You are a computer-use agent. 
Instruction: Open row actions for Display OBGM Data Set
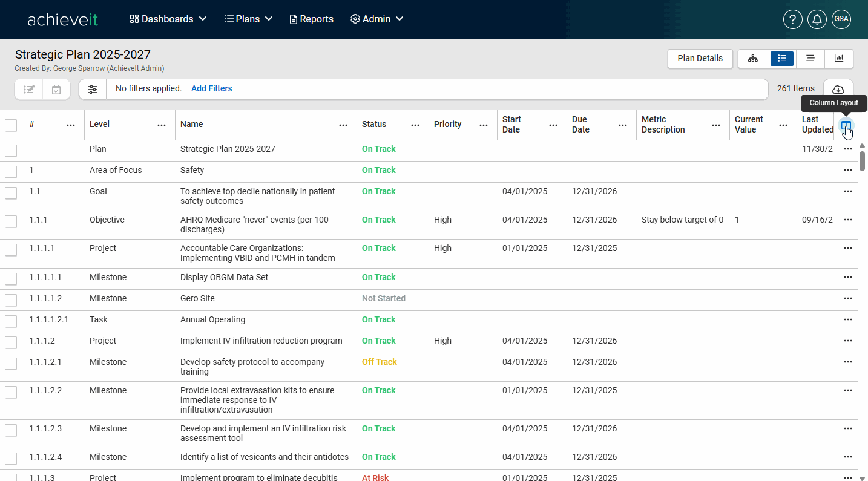[x=848, y=277]
